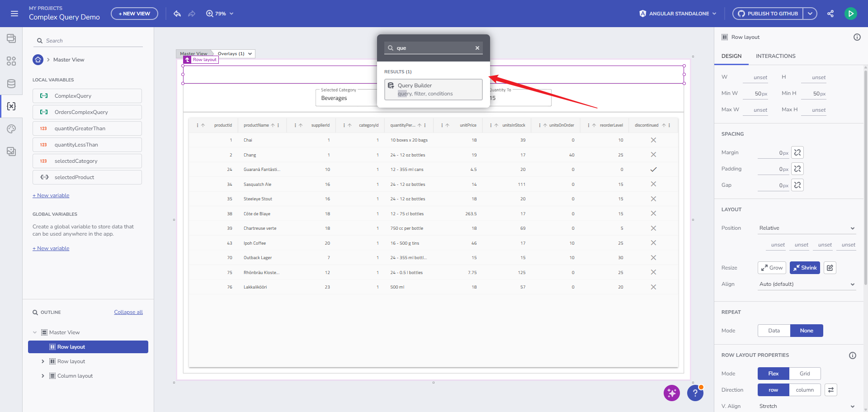868x412 pixels.
Task: Swap the direction reverse icon
Action: point(831,390)
